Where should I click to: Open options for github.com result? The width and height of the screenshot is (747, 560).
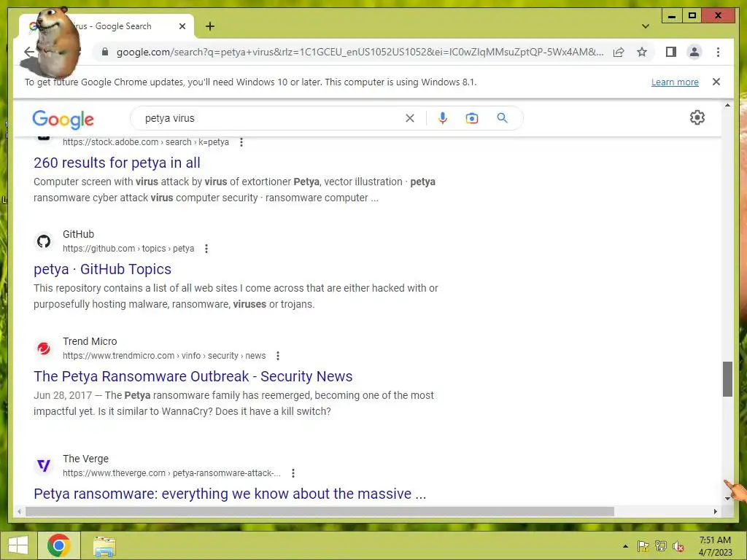[x=206, y=249]
